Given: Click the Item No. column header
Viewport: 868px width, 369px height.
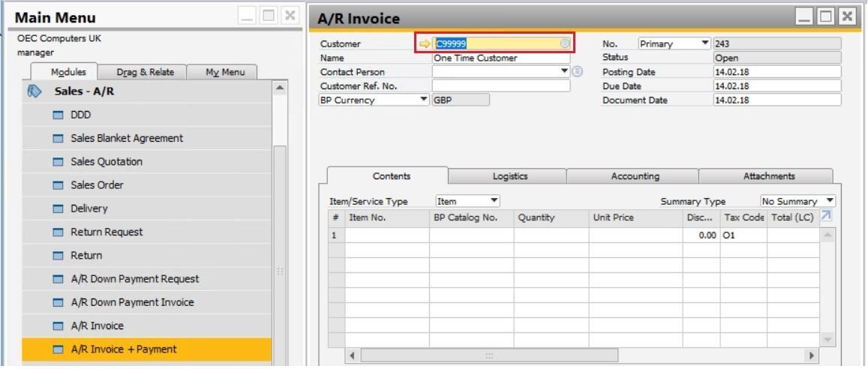Looking at the screenshot, I should [387, 218].
